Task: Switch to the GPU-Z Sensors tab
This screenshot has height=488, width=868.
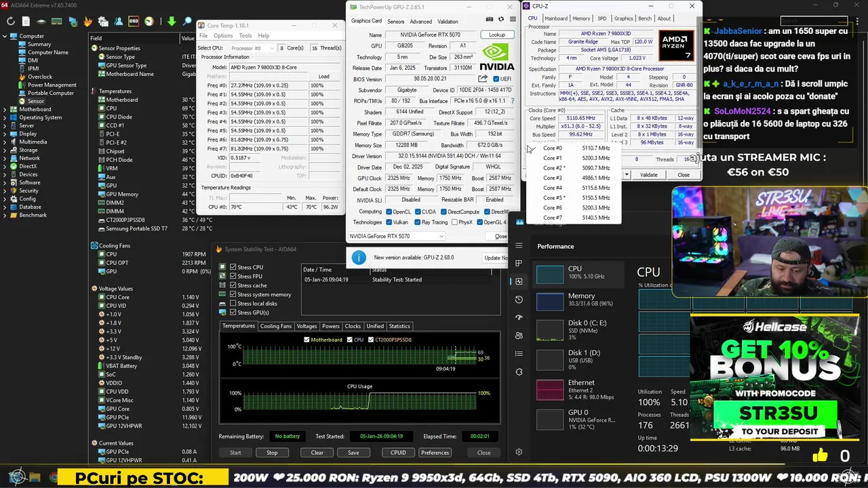Action: (x=395, y=22)
